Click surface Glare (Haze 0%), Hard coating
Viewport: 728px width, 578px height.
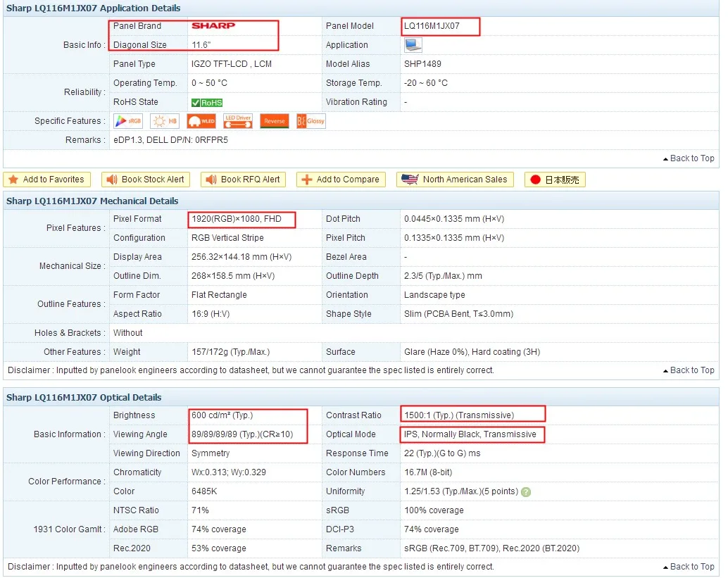tap(472, 353)
